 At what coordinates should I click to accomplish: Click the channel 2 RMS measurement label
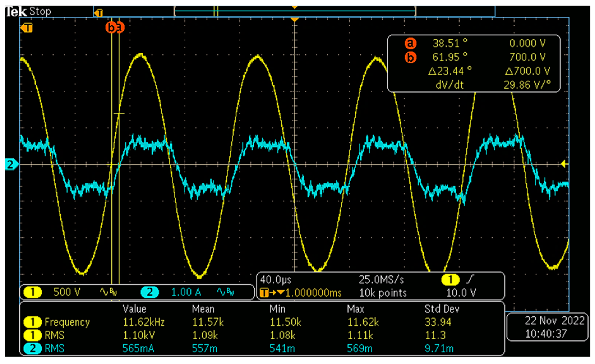tap(54, 348)
